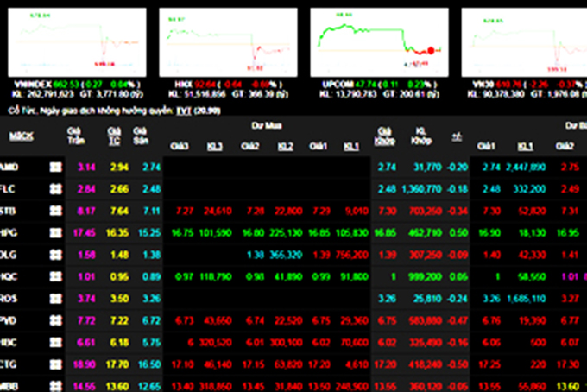Click the grid icon in the HBC row
Image resolution: width=587 pixels, height=392 pixels.
(x=56, y=342)
